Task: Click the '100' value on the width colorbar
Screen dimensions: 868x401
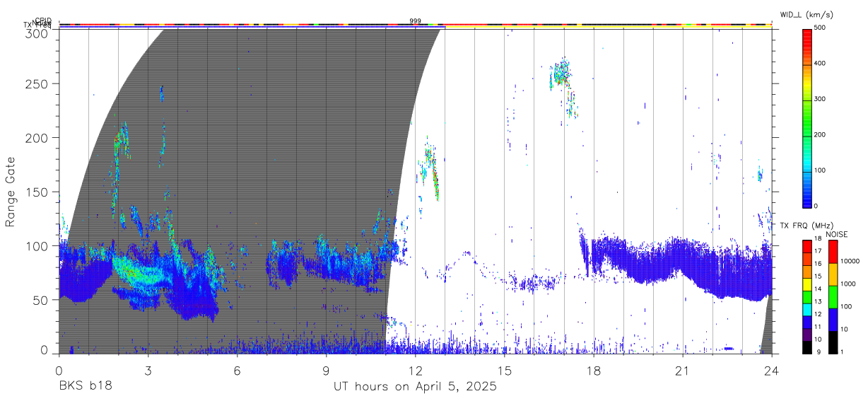Action: (x=820, y=170)
